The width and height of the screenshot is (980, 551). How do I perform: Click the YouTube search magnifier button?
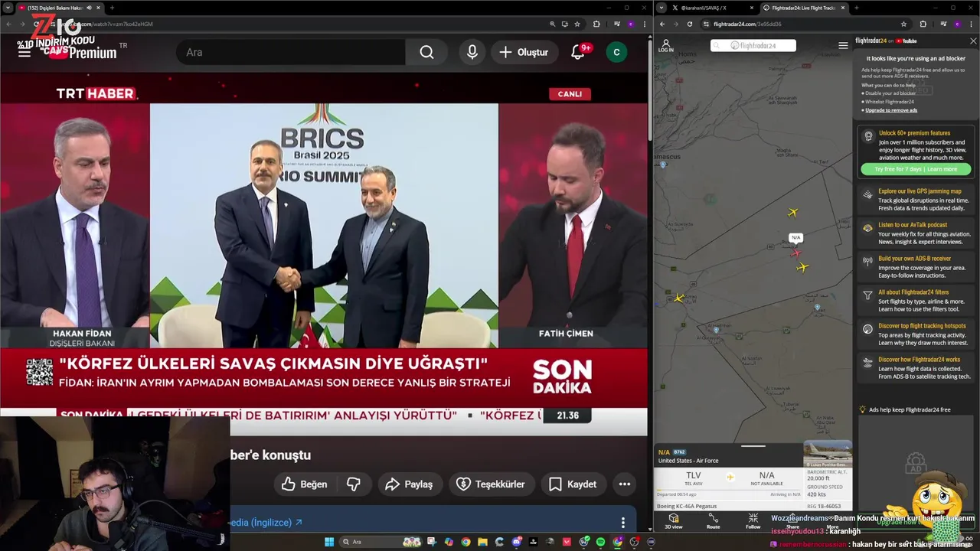coord(426,52)
